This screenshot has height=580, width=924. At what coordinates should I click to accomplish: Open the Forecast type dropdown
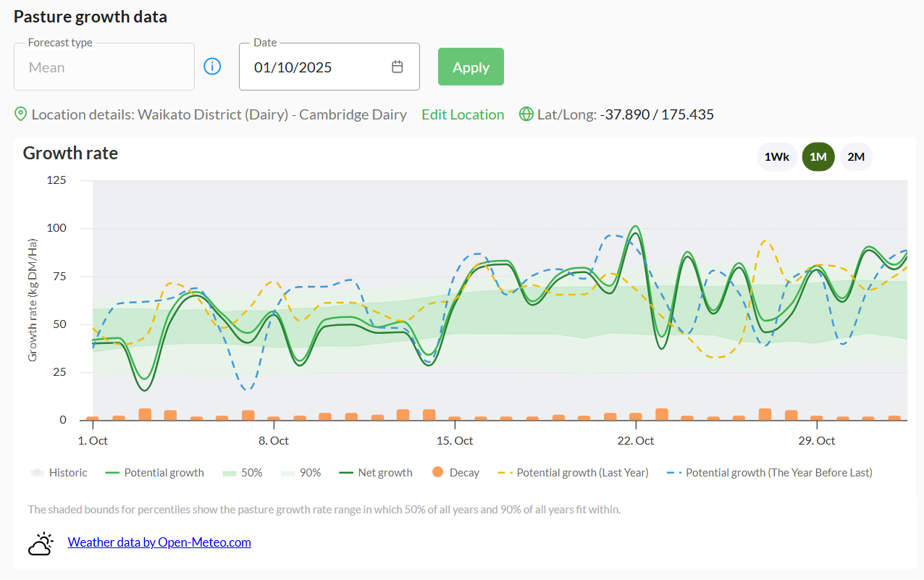[x=104, y=67]
